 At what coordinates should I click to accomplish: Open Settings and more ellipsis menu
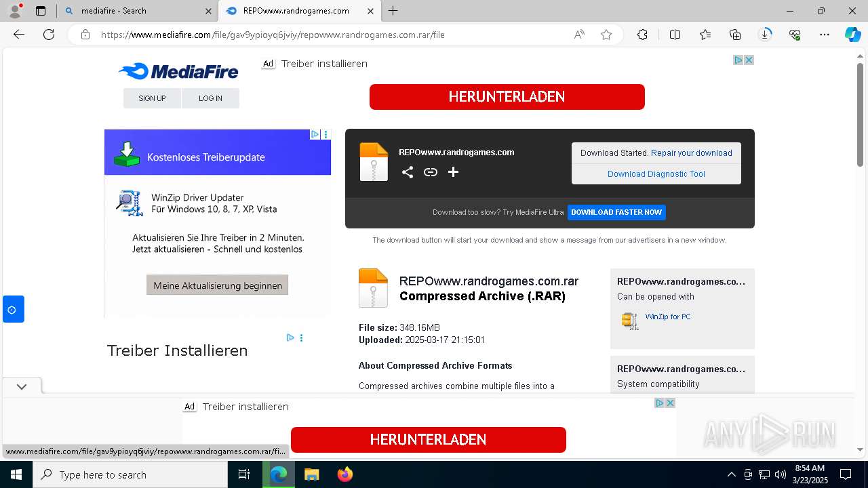825,35
